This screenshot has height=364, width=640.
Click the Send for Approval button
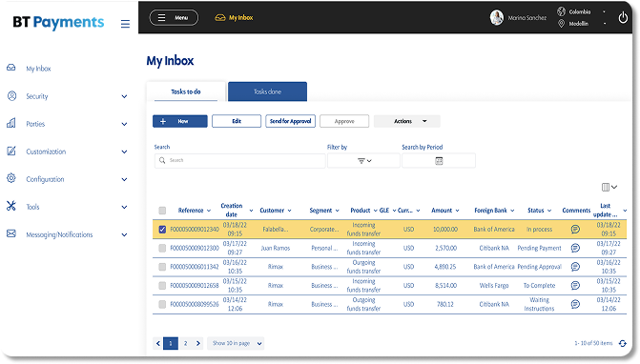[x=290, y=121]
